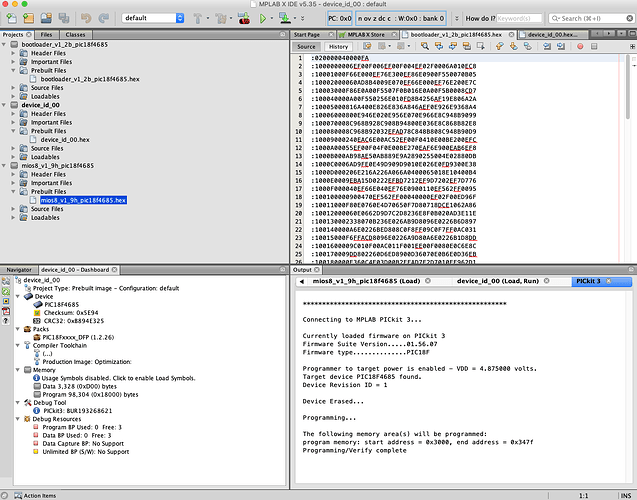Click the dashboard Refresh Debug Tool Status icon
Image resolution: width=637 pixels, height=500 pixels.
(6, 291)
